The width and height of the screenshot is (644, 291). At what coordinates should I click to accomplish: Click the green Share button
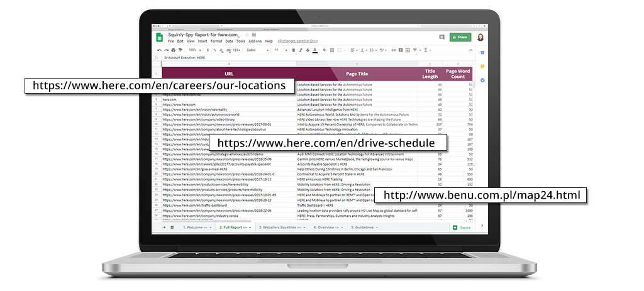point(460,37)
